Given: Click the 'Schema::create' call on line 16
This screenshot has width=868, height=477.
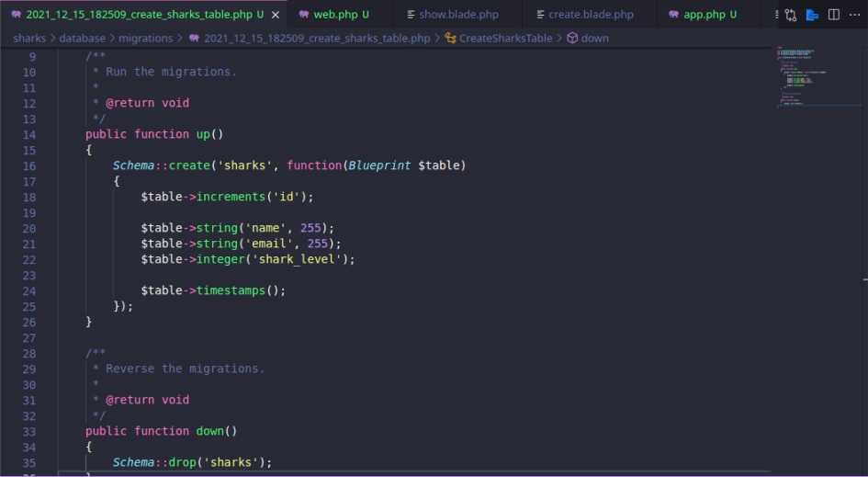Looking at the screenshot, I should point(161,165).
